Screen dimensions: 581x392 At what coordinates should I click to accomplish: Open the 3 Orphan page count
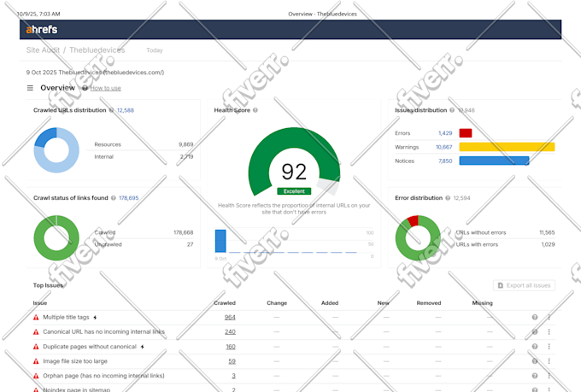[233, 376]
